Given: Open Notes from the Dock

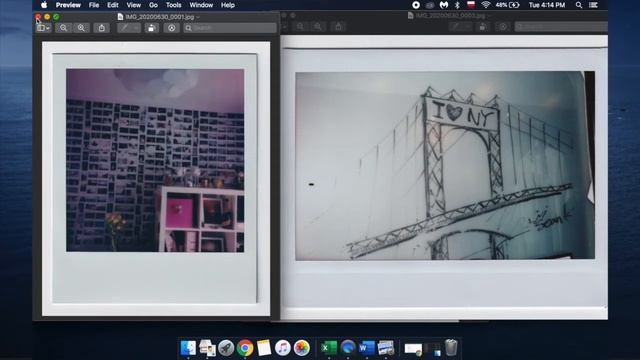Looking at the screenshot, I should click(264, 348).
